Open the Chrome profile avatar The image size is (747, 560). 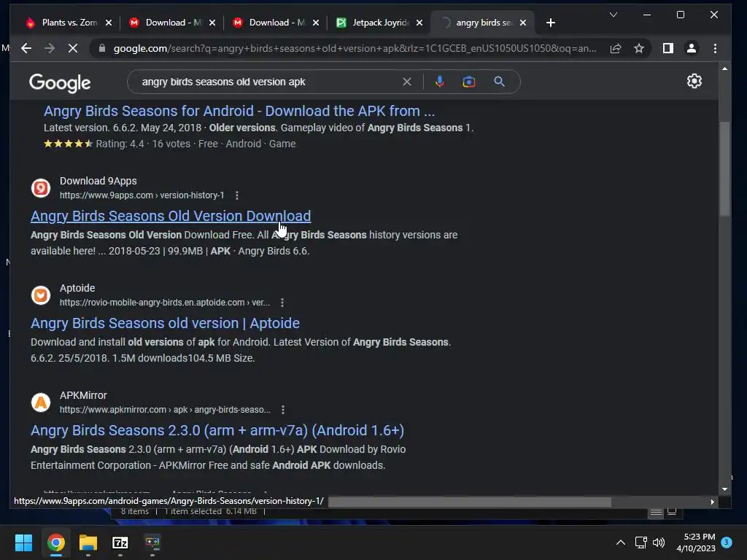[x=692, y=48]
